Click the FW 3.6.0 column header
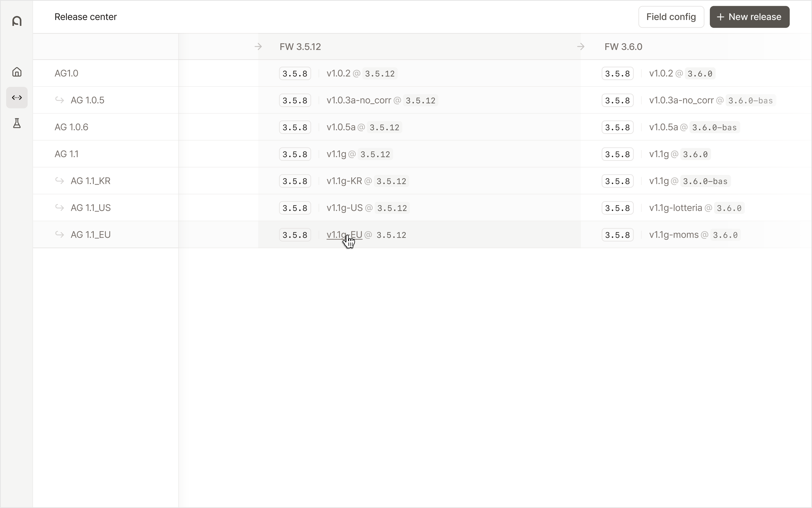The width and height of the screenshot is (812, 508). [x=623, y=46]
